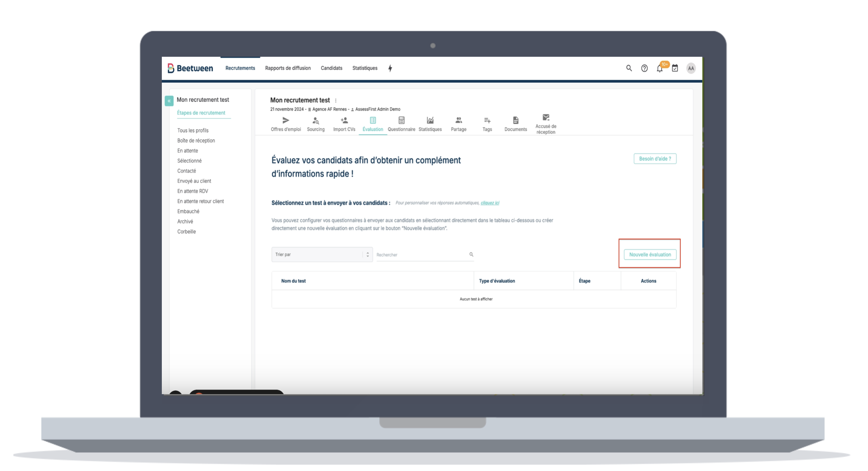Click the lightning bolt quick actions icon

coord(390,68)
